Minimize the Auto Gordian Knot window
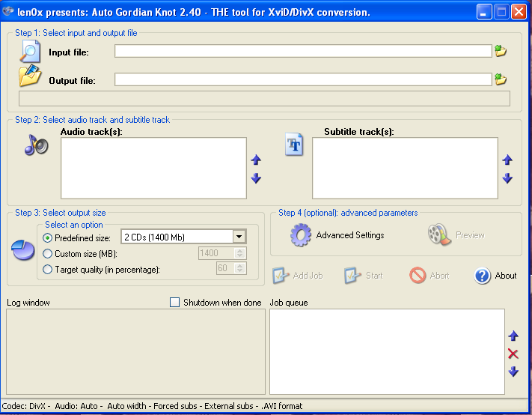The image size is (532, 415). pyautogui.click(x=484, y=12)
